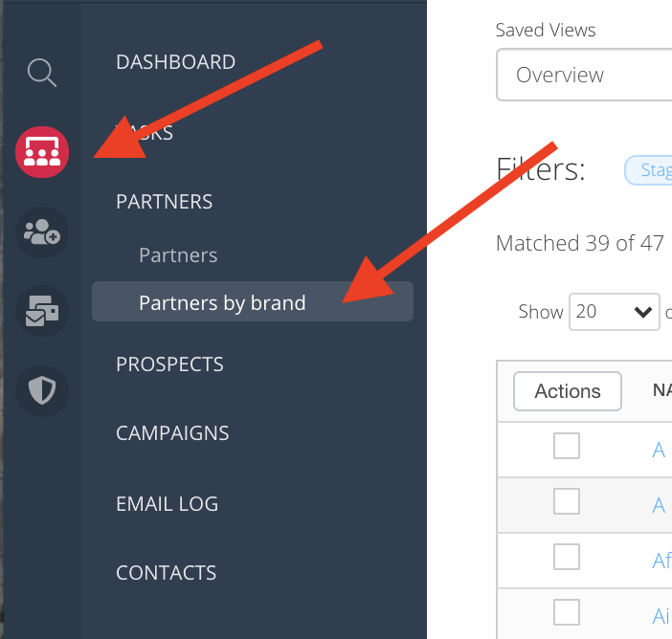The image size is (672, 639).
Task: Open the mail envelopes icon
Action: pos(42,312)
